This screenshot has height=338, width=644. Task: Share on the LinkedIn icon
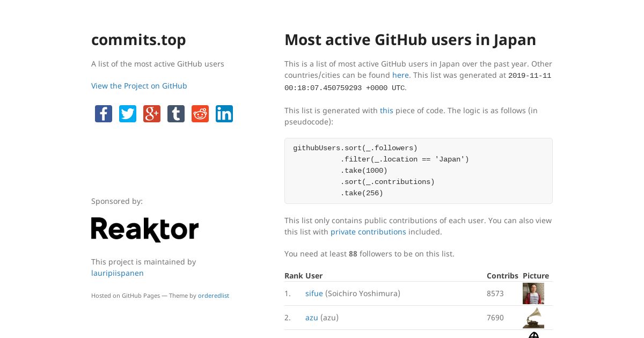click(224, 114)
